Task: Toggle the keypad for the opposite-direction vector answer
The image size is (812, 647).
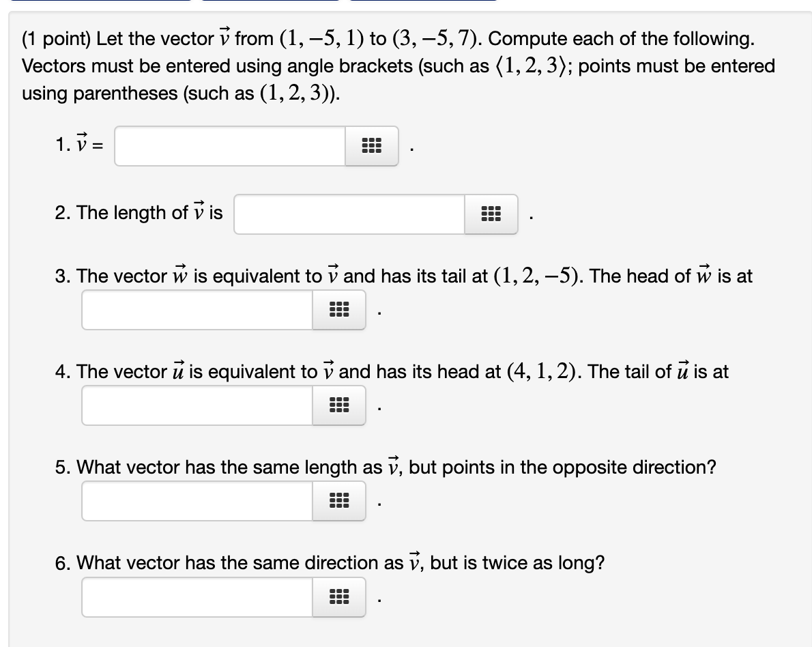Action: pos(339,501)
